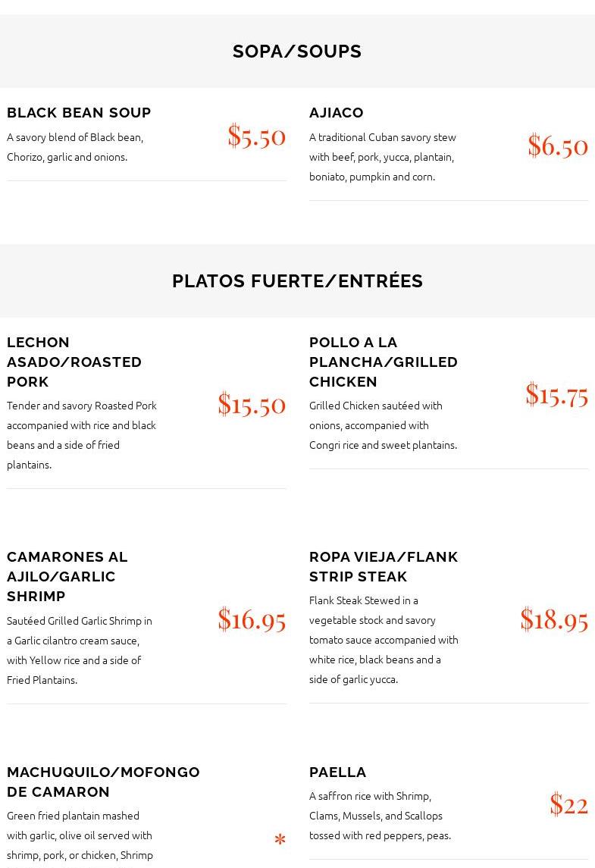Open the Ajiaco menu item
595x868 pixels.
(336, 112)
